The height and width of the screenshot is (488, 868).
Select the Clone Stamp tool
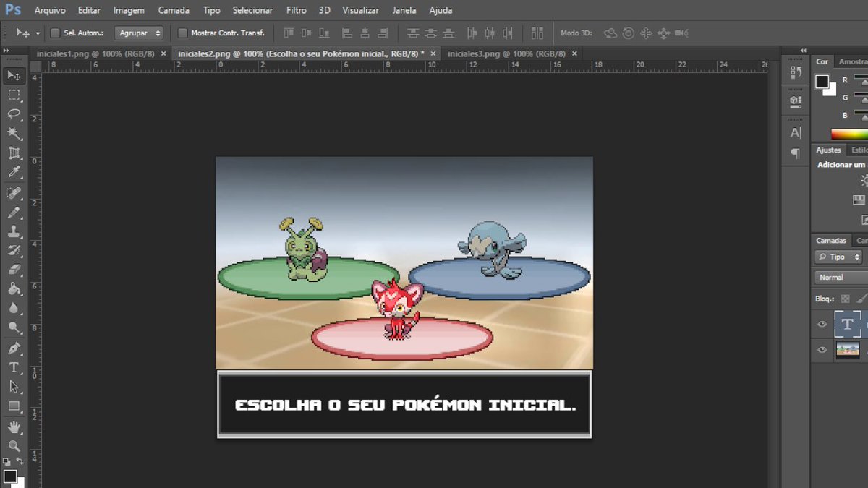[x=14, y=231]
